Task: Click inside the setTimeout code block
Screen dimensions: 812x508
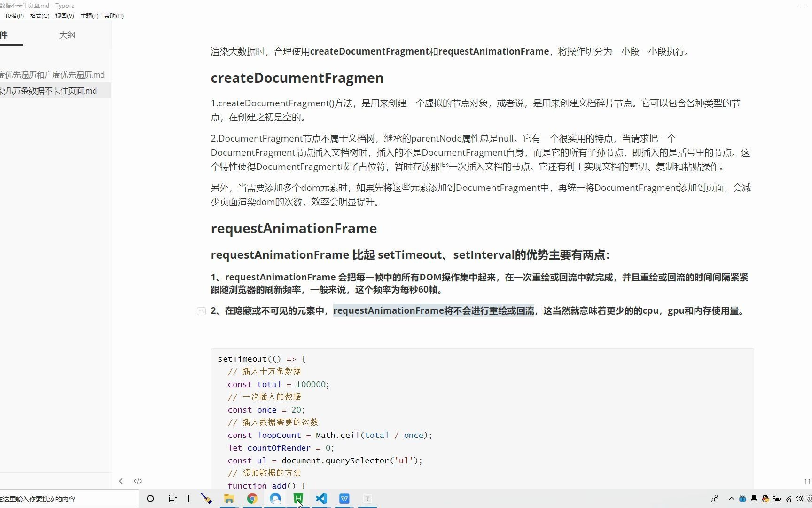Action: point(482,419)
